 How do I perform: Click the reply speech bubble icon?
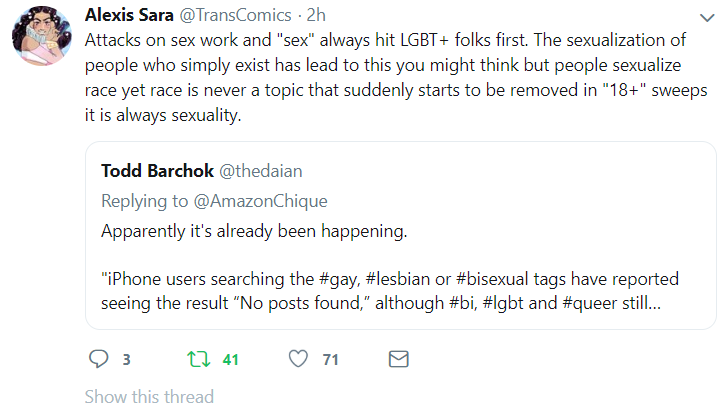point(98,359)
